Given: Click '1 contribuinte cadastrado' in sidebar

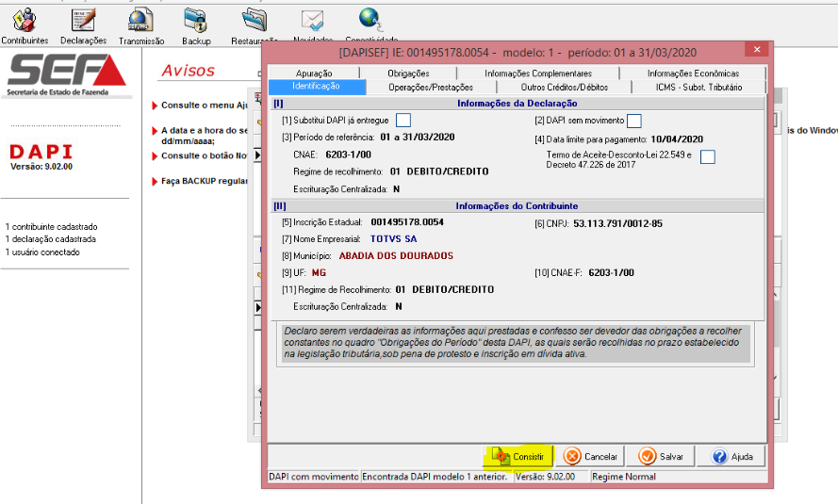Looking at the screenshot, I should pyautogui.click(x=51, y=226).
